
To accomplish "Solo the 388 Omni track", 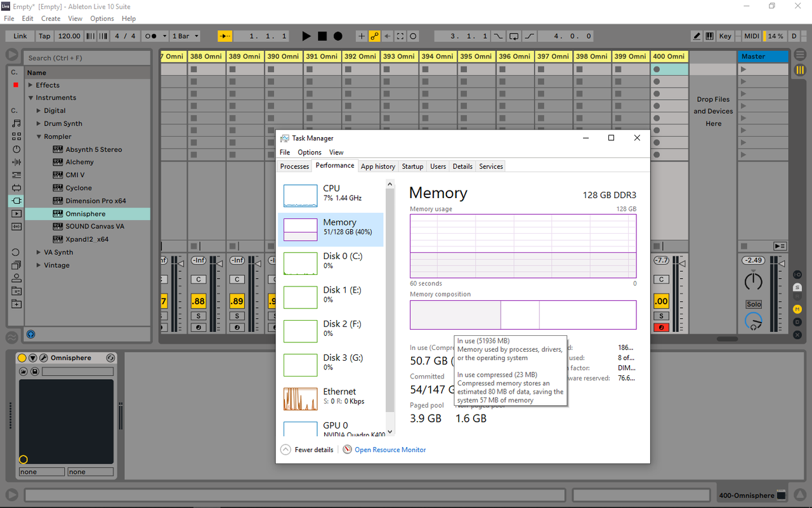I will [x=199, y=316].
